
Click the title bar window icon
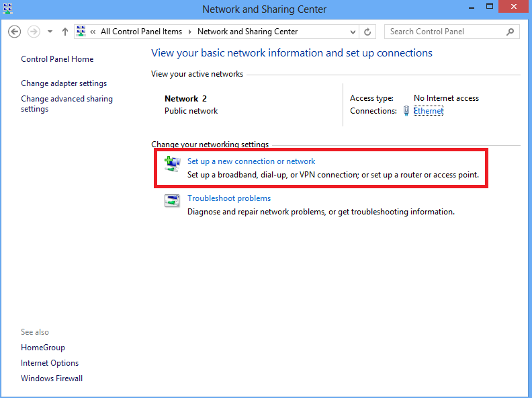click(9, 7)
